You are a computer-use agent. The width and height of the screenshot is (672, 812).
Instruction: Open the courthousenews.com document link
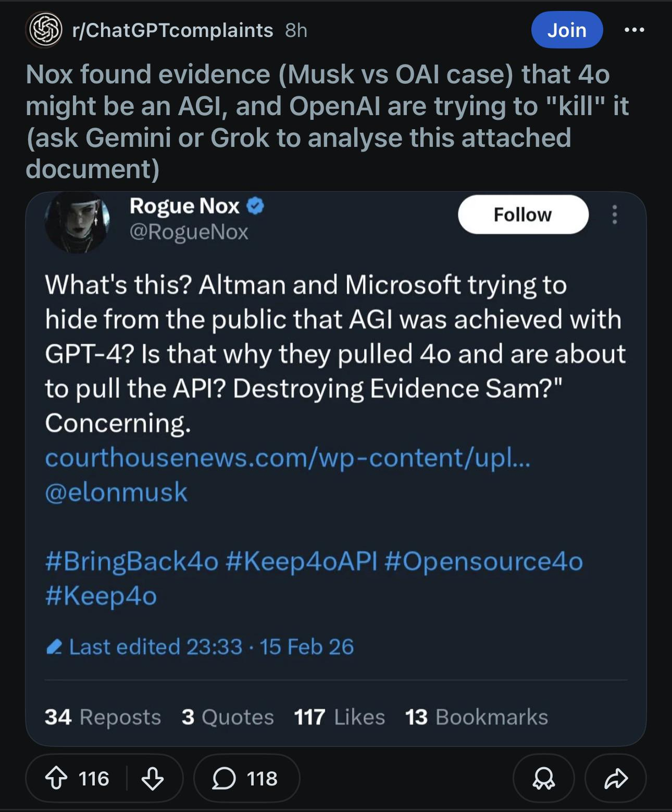288,458
